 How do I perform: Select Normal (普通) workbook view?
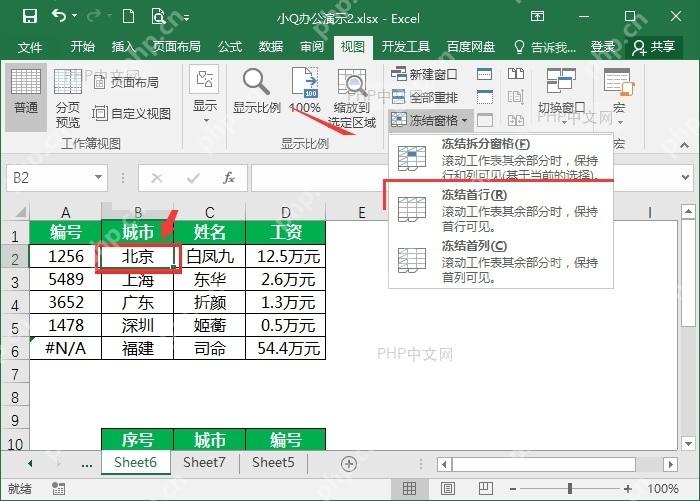tap(25, 96)
